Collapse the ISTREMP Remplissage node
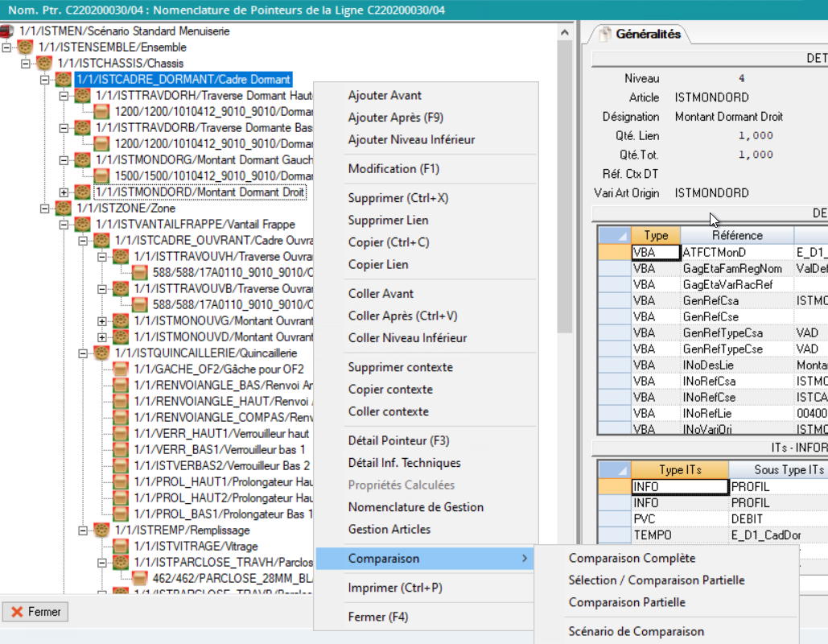Screen dimensions: 828x644 [84, 530]
